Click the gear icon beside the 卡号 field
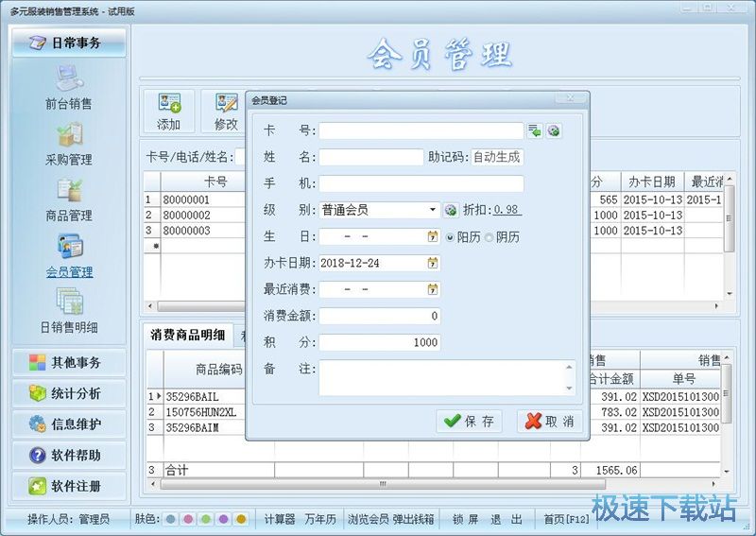Screen dimensions: 756x536 coord(554,130)
